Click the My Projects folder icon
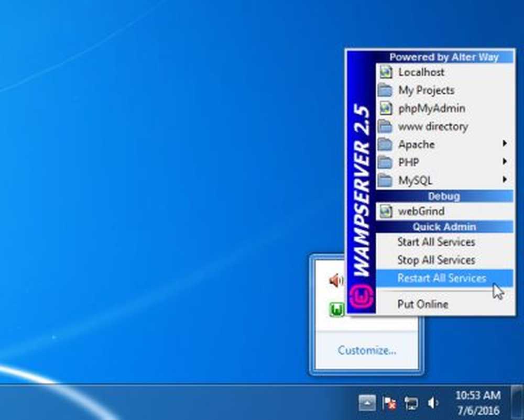Image resolution: width=524 pixels, height=420 pixels. point(385,90)
